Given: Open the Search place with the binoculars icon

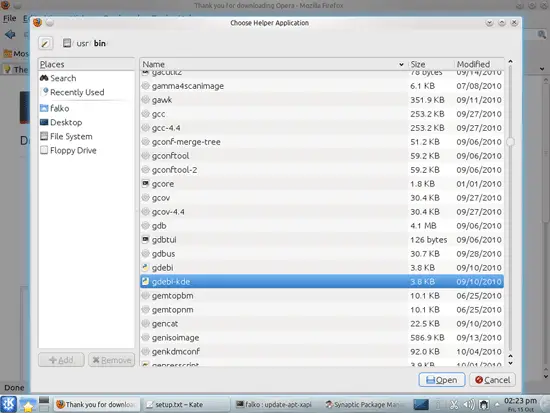Looking at the screenshot, I should [58, 78].
